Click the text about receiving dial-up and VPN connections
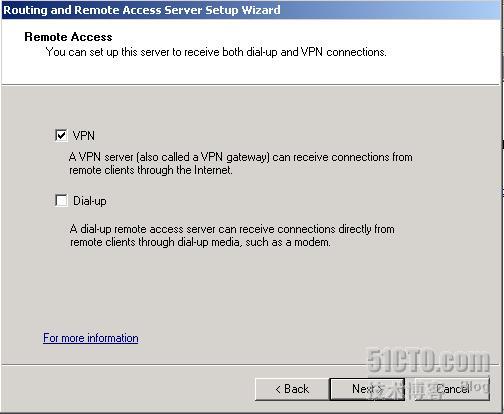This screenshot has height=414, width=504. tap(216, 52)
